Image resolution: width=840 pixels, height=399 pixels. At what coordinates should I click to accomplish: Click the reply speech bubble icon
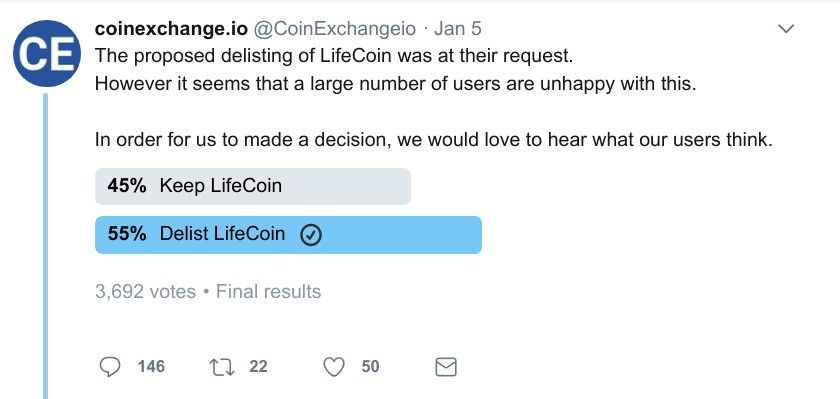click(110, 367)
